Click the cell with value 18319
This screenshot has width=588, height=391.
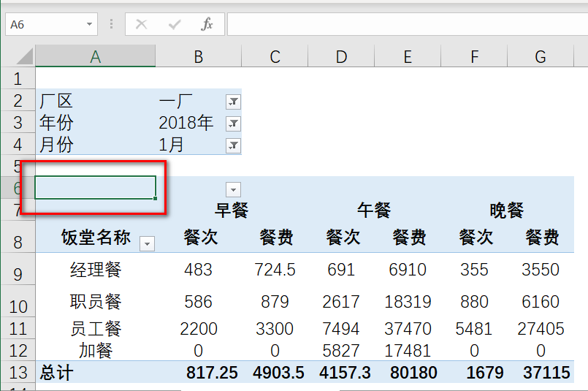[x=408, y=302]
